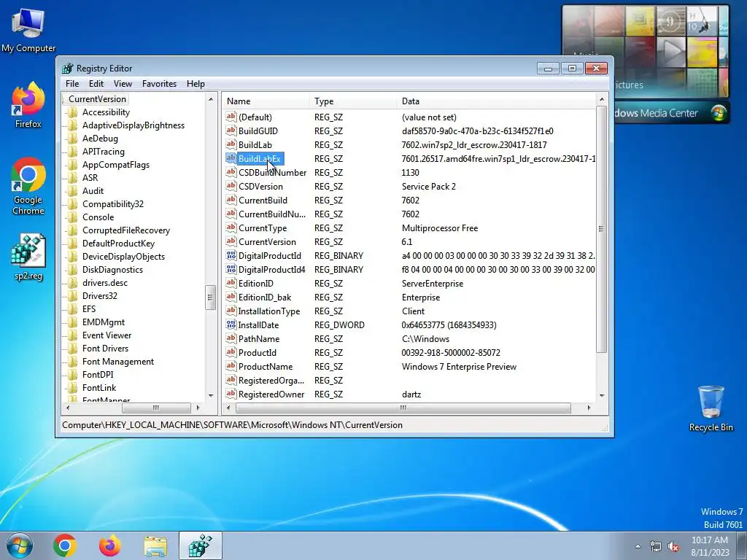The height and width of the screenshot is (560, 747).
Task: Open the View menu
Action: (x=123, y=84)
